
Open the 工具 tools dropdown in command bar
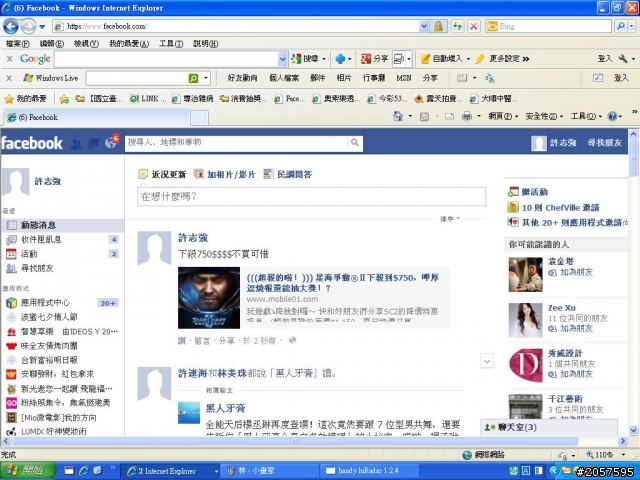pos(586,117)
